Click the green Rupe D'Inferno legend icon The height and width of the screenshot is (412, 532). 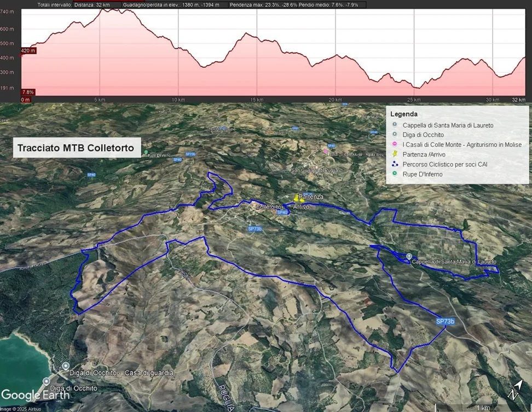(x=395, y=174)
